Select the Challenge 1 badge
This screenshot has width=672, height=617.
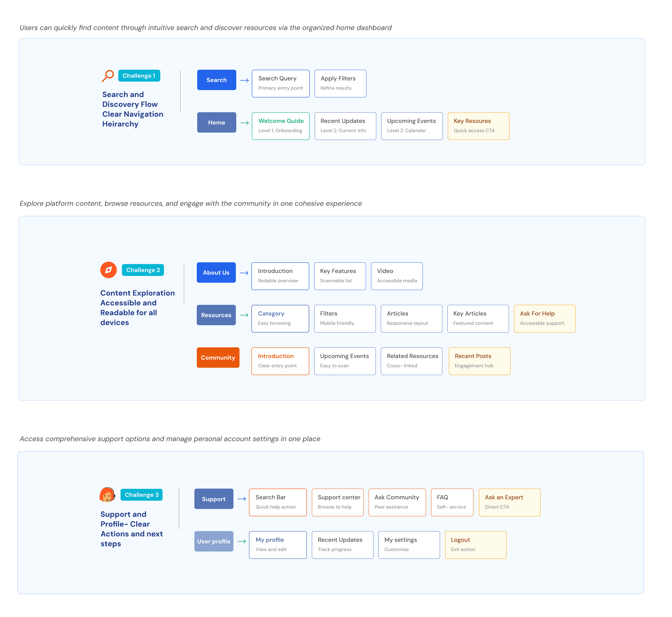click(139, 76)
